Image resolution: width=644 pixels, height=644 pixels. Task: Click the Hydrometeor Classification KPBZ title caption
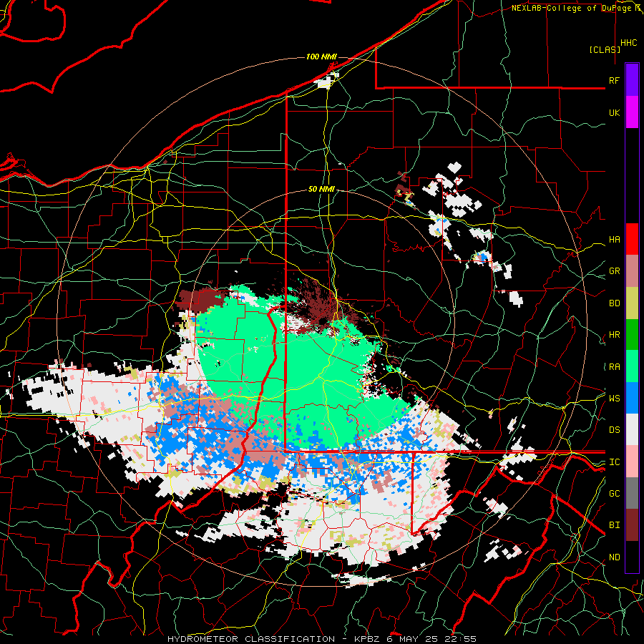point(321,639)
